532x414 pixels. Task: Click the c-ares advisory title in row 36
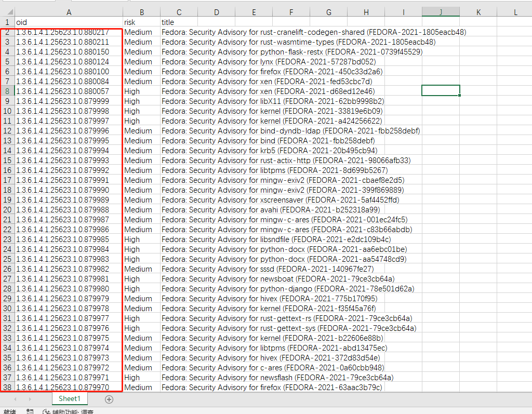pos(273,368)
